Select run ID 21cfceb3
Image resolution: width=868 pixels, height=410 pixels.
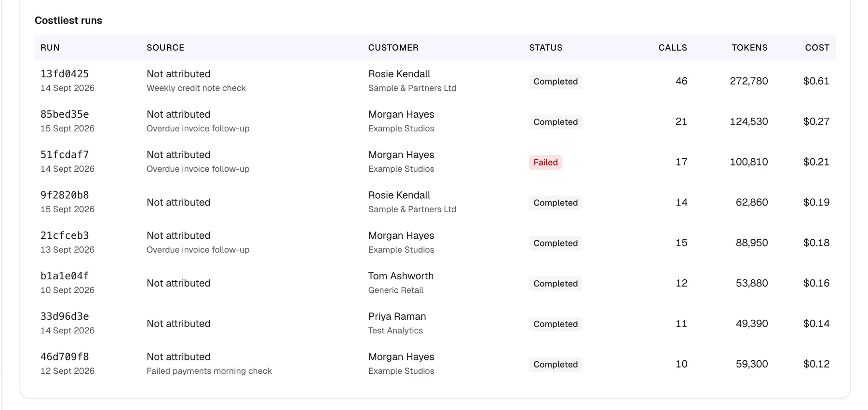point(65,236)
